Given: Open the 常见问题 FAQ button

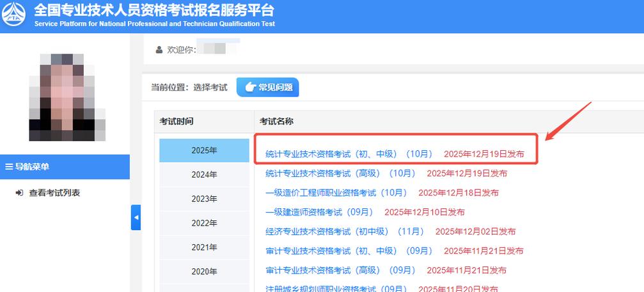Looking at the screenshot, I should pyautogui.click(x=268, y=88).
